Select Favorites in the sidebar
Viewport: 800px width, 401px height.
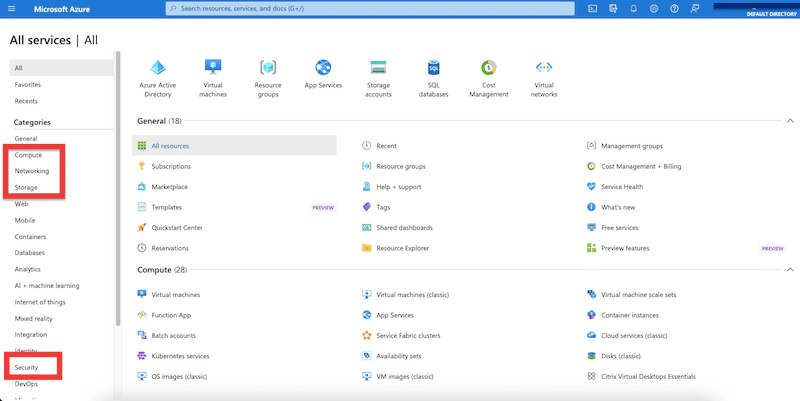pyautogui.click(x=28, y=85)
